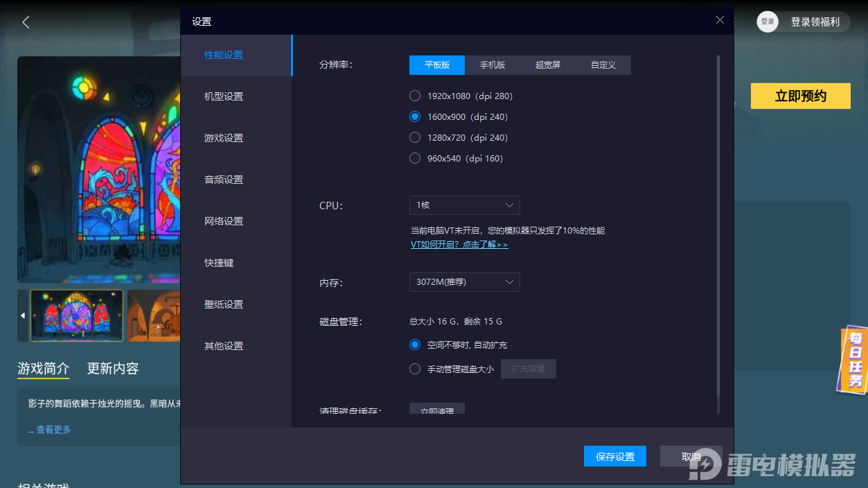
Task: Click the back arrow at top left
Action: pyautogui.click(x=25, y=21)
